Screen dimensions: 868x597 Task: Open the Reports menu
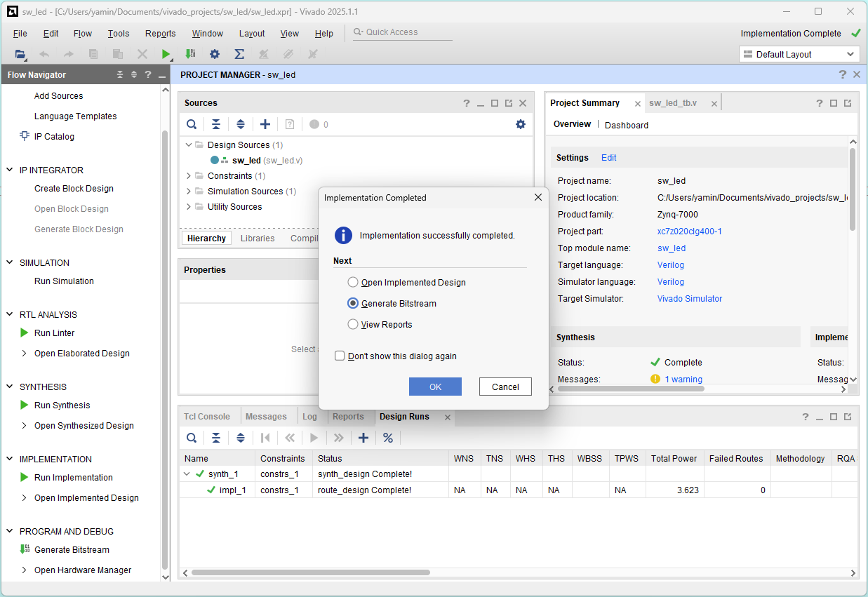pyautogui.click(x=160, y=33)
